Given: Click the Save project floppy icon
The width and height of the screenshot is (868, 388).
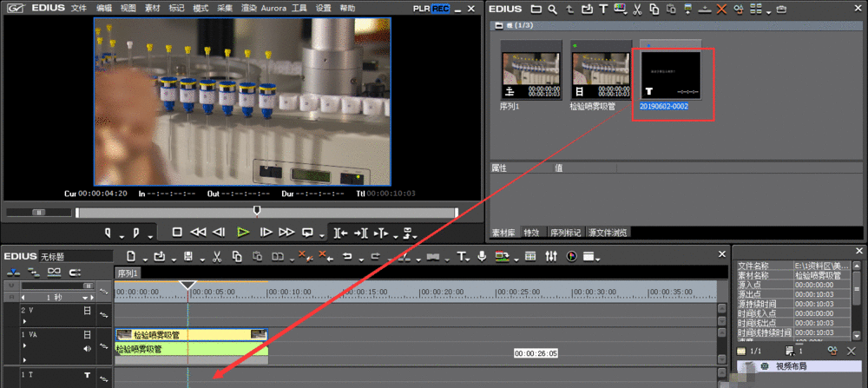Looking at the screenshot, I should click(x=187, y=256).
